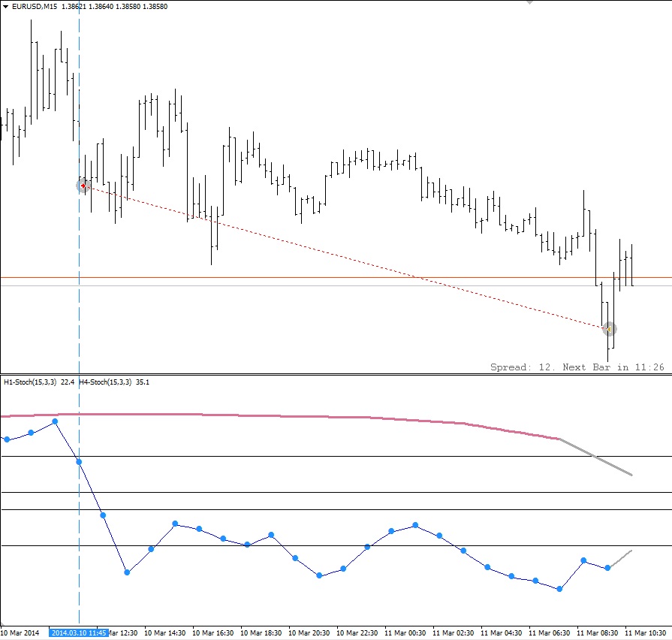Viewport: 672px width, 640px height.
Task: Click the 11 Mar 06:30 time label
Action: click(549, 632)
